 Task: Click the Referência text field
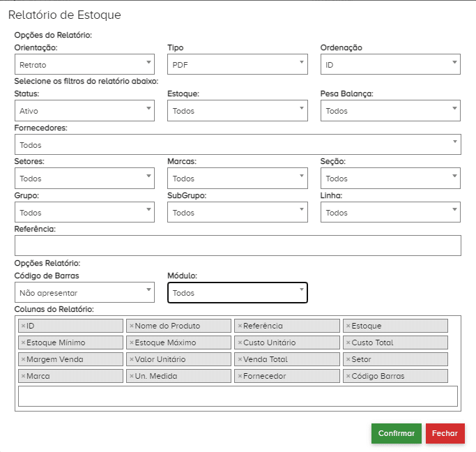238,246
